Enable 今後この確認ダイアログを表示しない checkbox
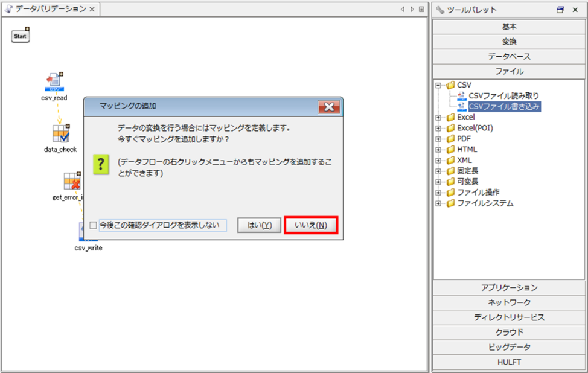The image size is (588, 373). tap(93, 225)
